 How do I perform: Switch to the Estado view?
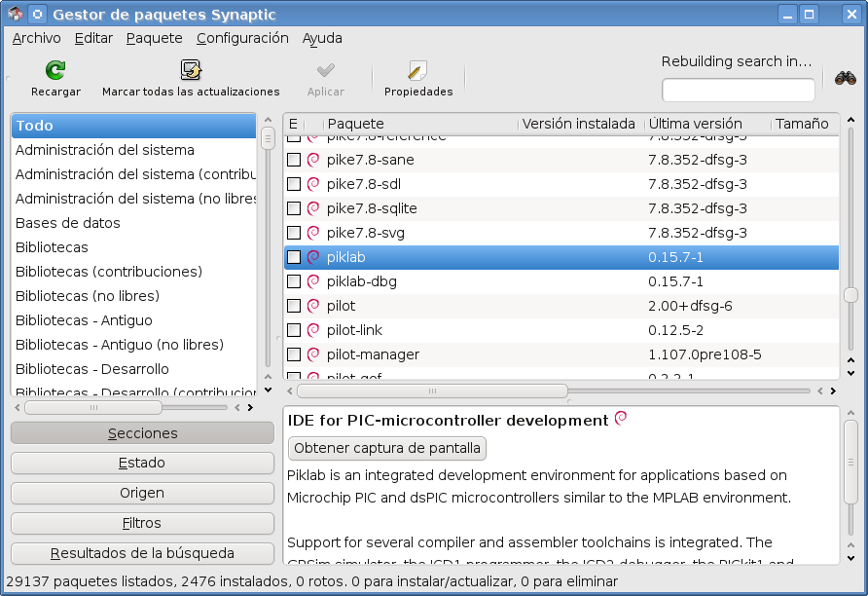(x=141, y=463)
